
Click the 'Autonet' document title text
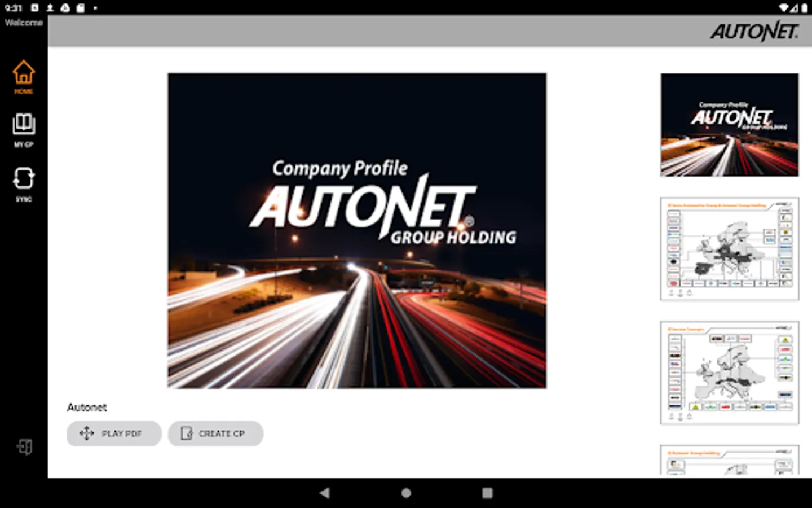click(x=87, y=408)
